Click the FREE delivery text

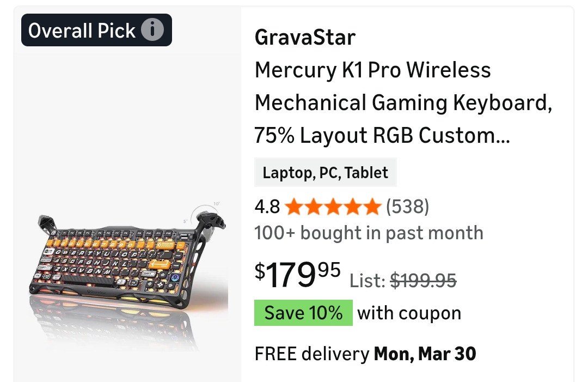coord(311,354)
